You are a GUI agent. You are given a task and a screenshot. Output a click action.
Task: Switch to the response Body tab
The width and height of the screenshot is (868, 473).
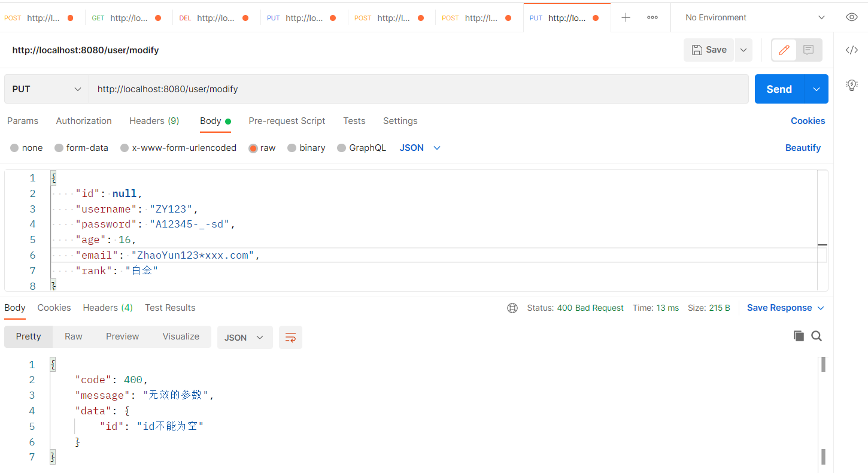click(x=15, y=308)
